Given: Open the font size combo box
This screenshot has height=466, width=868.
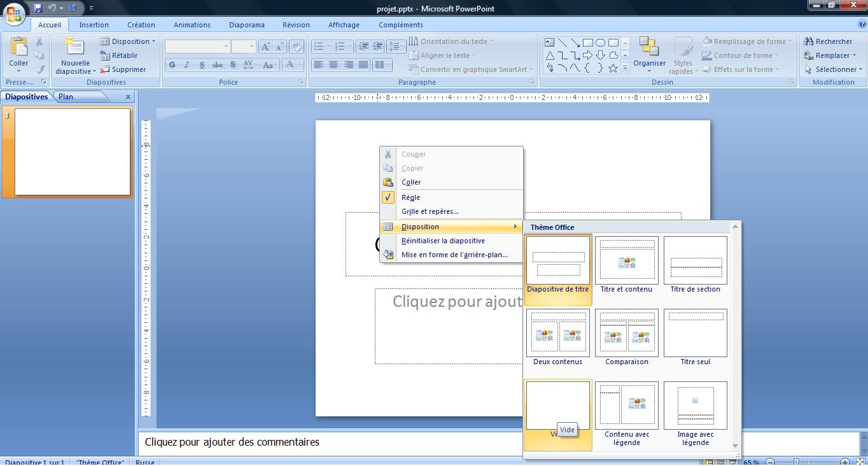Looking at the screenshot, I should (243, 46).
